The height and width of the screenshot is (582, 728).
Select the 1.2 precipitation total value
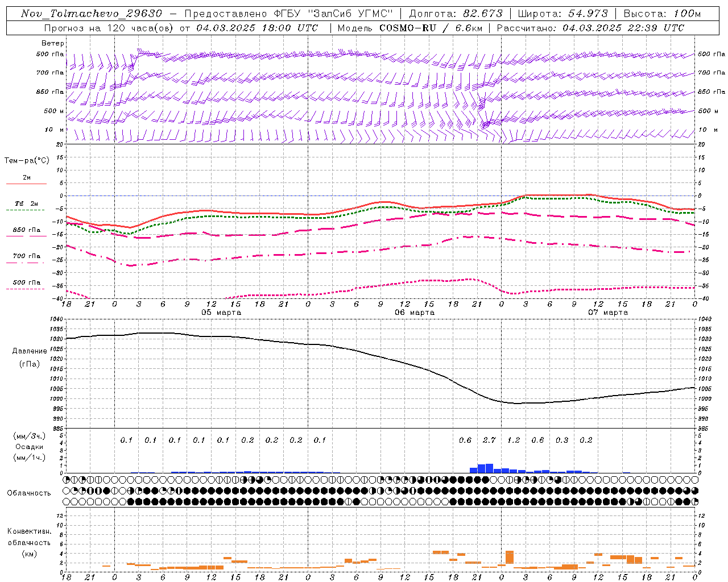(x=514, y=440)
